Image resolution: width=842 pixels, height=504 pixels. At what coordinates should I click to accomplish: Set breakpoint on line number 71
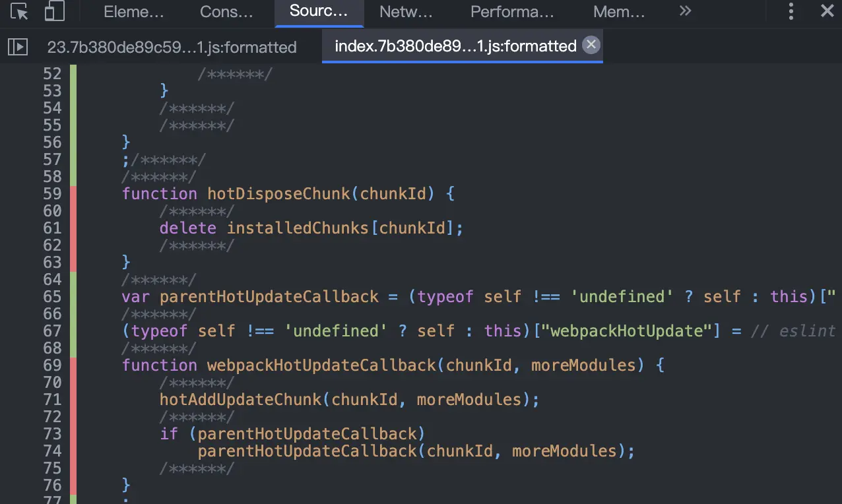pyautogui.click(x=52, y=400)
